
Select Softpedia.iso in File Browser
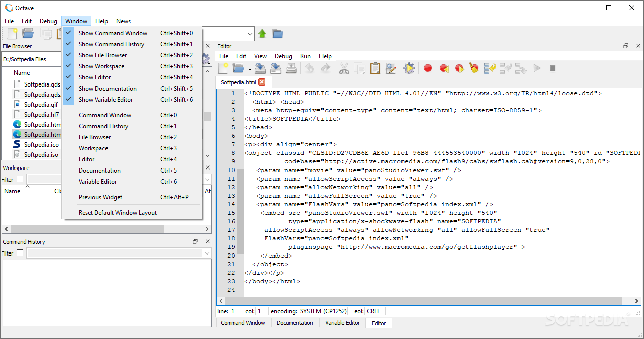coord(41,155)
